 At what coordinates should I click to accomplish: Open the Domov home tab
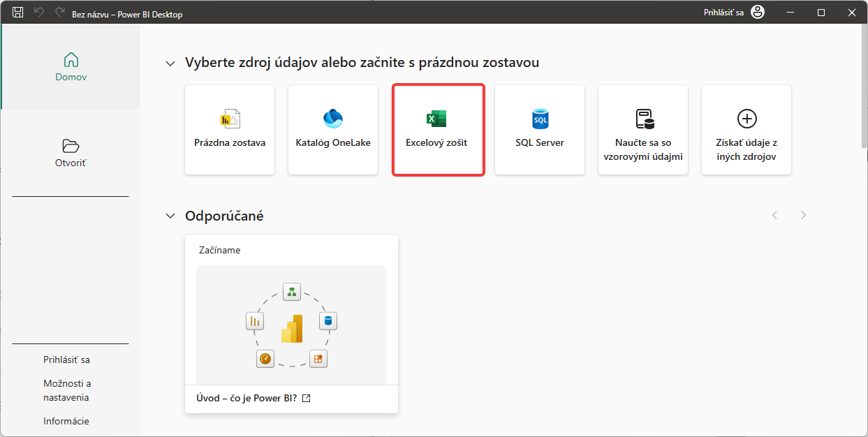(71, 67)
